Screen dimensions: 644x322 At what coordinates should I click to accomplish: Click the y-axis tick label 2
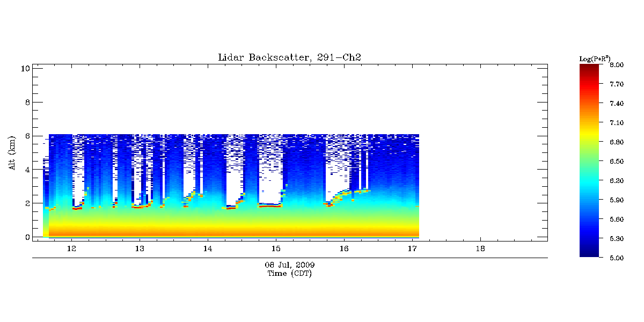(27, 203)
